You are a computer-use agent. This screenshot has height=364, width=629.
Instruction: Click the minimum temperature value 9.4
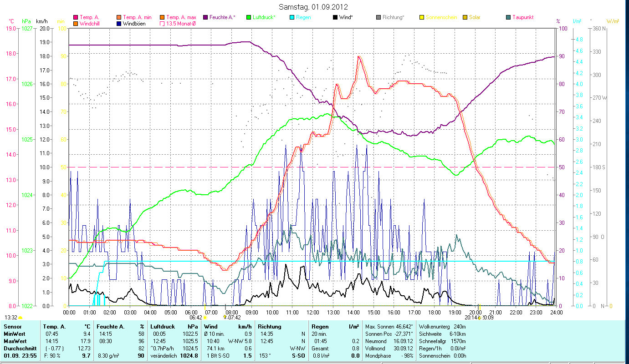pyautogui.click(x=87, y=334)
